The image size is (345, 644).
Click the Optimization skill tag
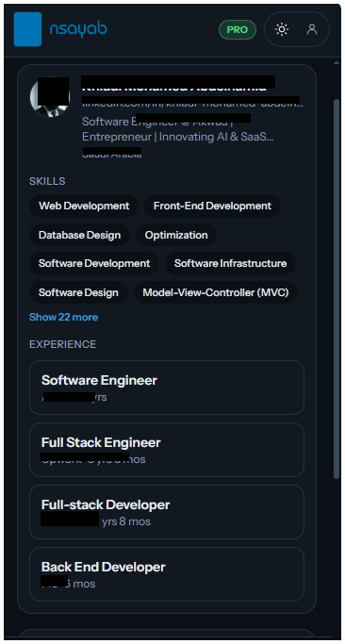pos(176,235)
